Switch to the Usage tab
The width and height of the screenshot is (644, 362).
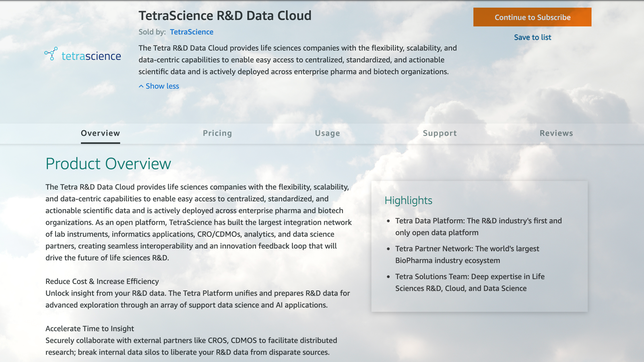click(327, 133)
